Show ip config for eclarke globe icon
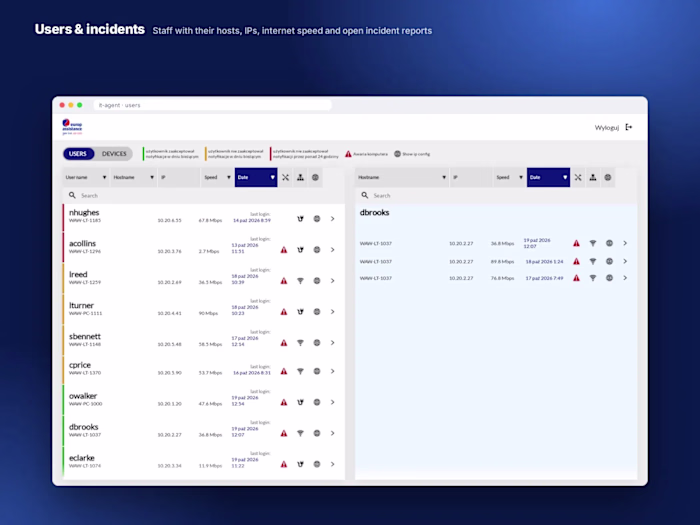This screenshot has width=700, height=525. [317, 464]
